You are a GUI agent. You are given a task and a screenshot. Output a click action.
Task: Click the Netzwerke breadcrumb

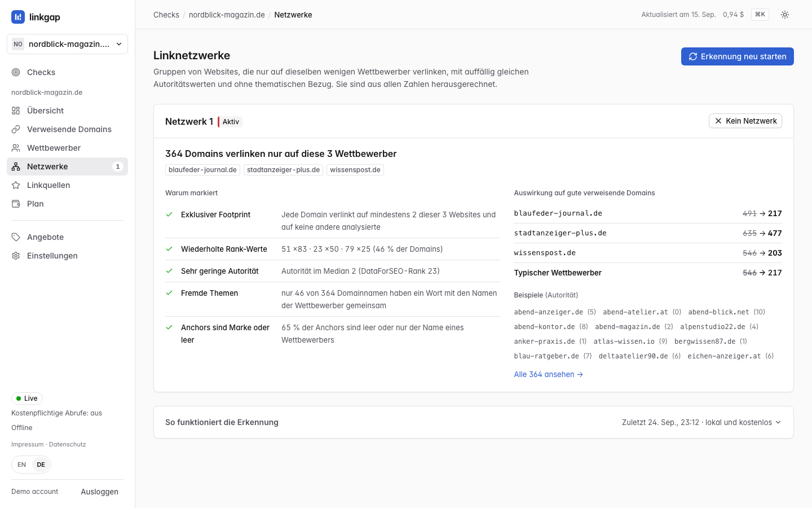click(293, 15)
